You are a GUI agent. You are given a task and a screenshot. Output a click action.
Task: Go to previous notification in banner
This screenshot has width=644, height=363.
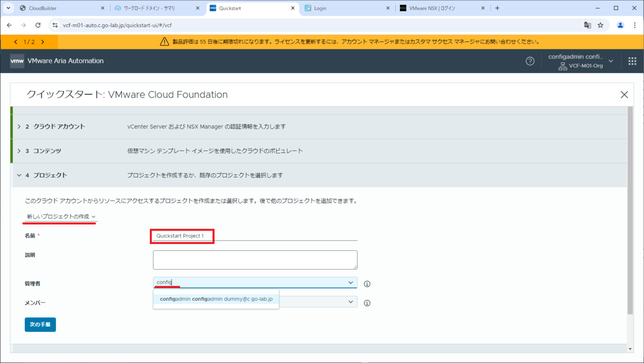pyautogui.click(x=16, y=42)
